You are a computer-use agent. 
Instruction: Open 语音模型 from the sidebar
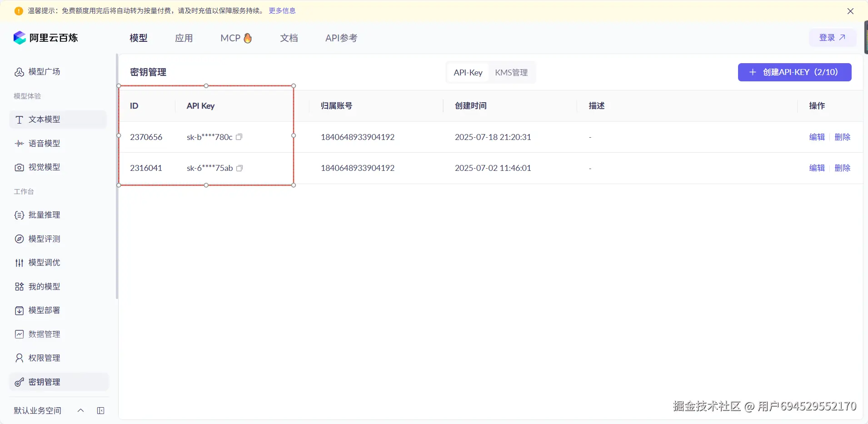44,143
